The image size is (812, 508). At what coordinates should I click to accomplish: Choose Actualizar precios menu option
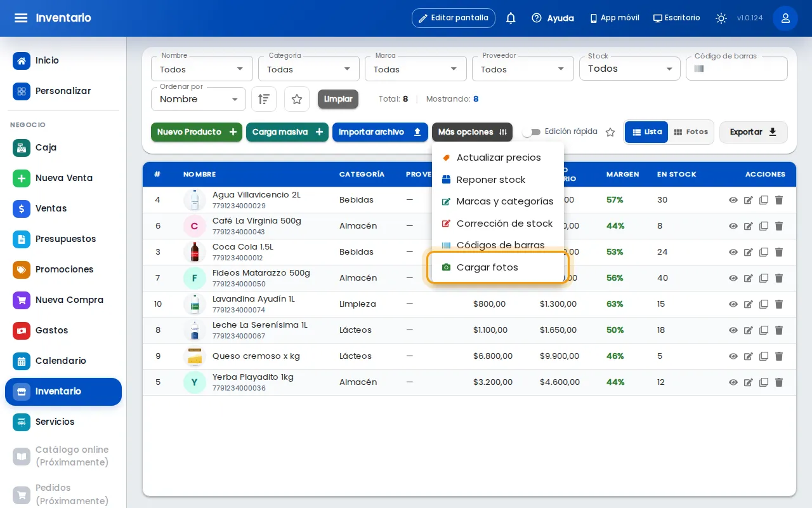coord(498,157)
